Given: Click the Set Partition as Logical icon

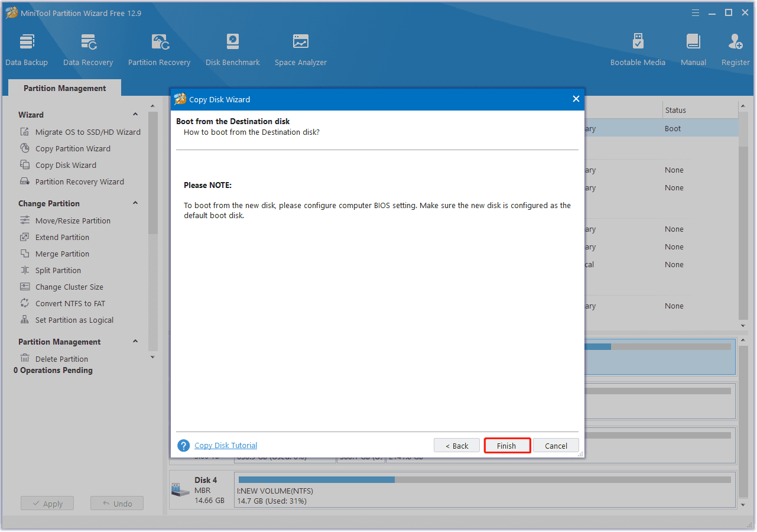Looking at the screenshot, I should coord(25,320).
